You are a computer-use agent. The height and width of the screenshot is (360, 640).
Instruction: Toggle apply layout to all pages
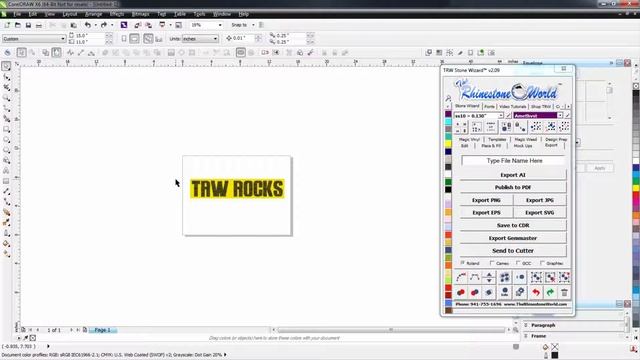tap(148, 39)
